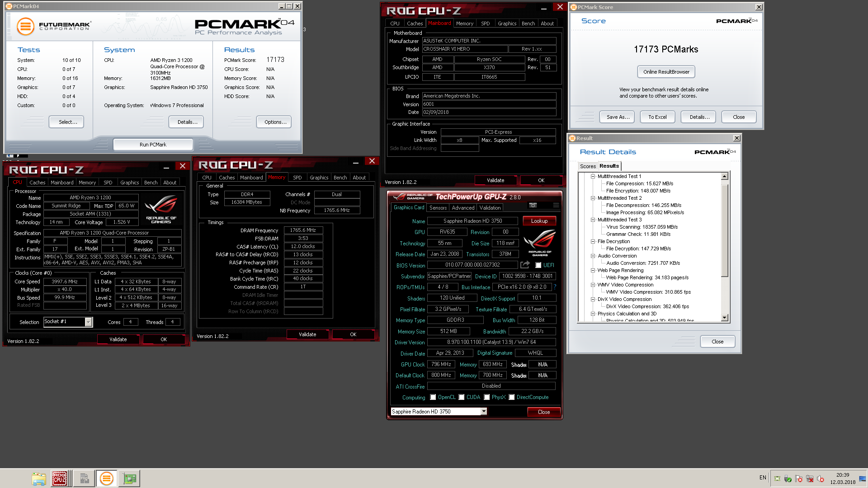Open Bench tab in CPU-Z Memory window

click(340, 178)
